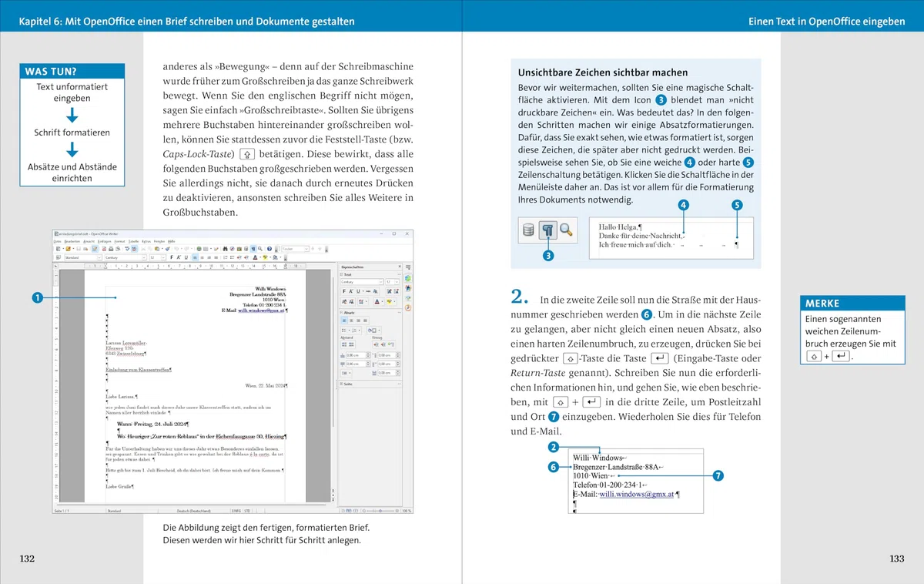The image size is (924, 584).
Task: Click increase indent icon under Einzug
Action: tap(376, 344)
